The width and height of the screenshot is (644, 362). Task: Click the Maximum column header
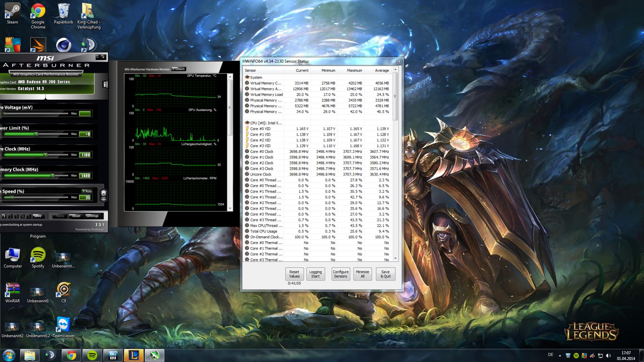click(351, 70)
